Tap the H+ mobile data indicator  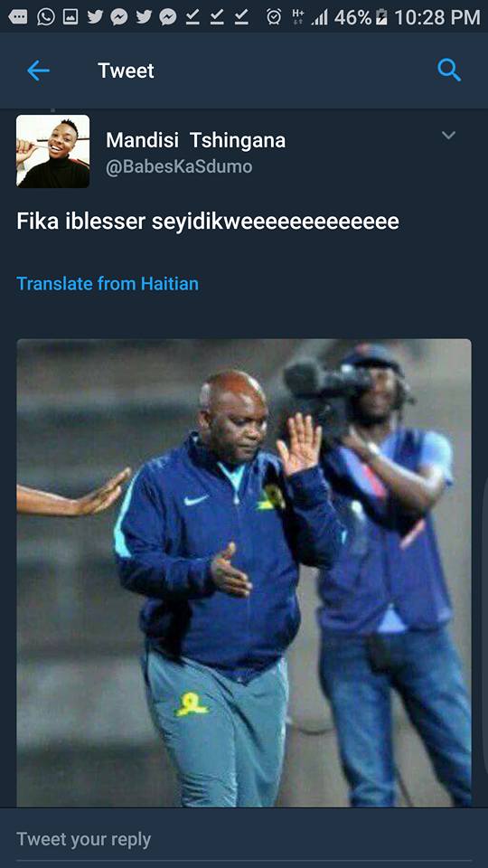pos(297,16)
